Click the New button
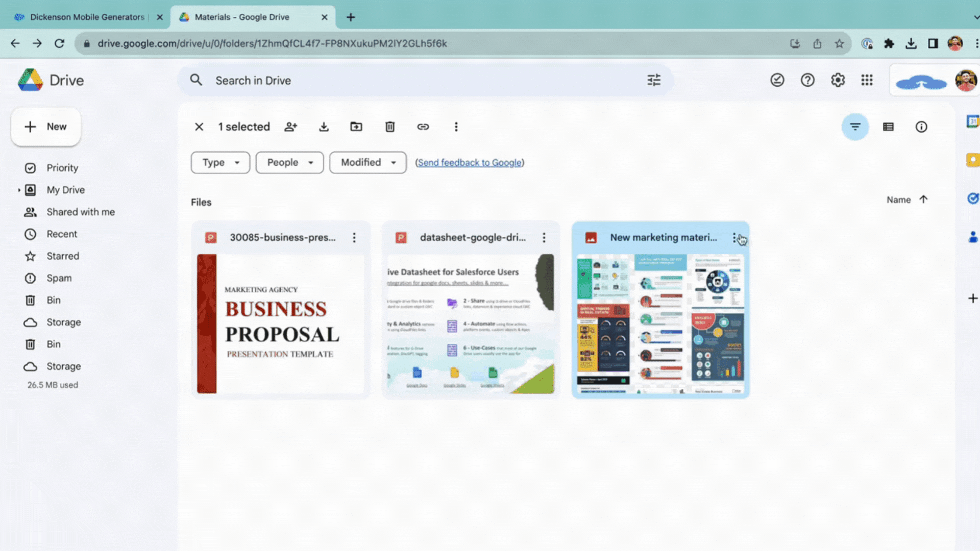Image resolution: width=980 pixels, height=551 pixels. click(x=46, y=127)
